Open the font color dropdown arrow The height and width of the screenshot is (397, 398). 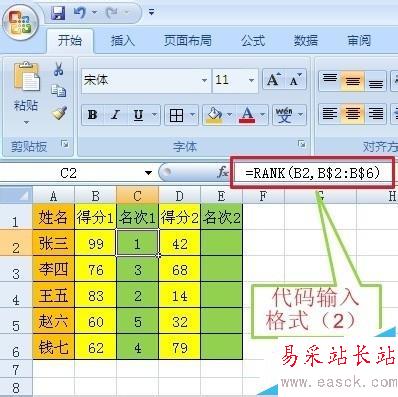pos(263,115)
